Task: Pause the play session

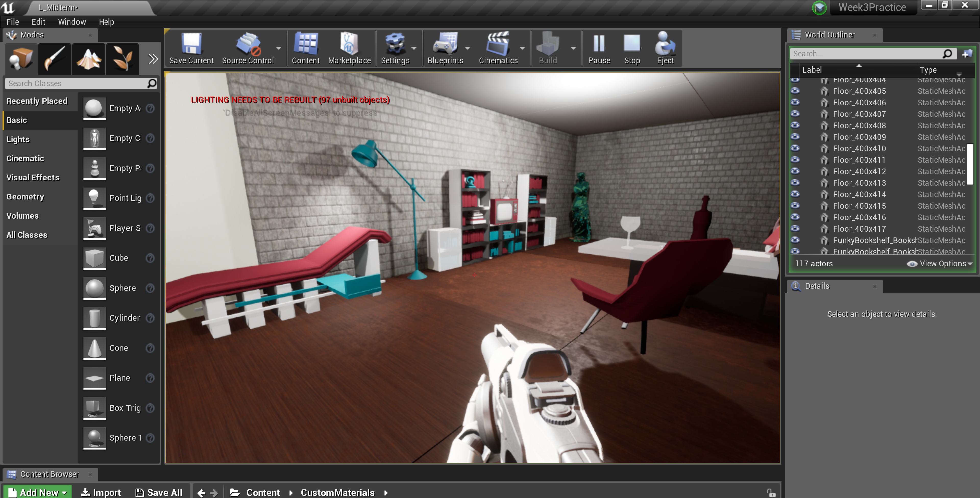Action: point(599,48)
